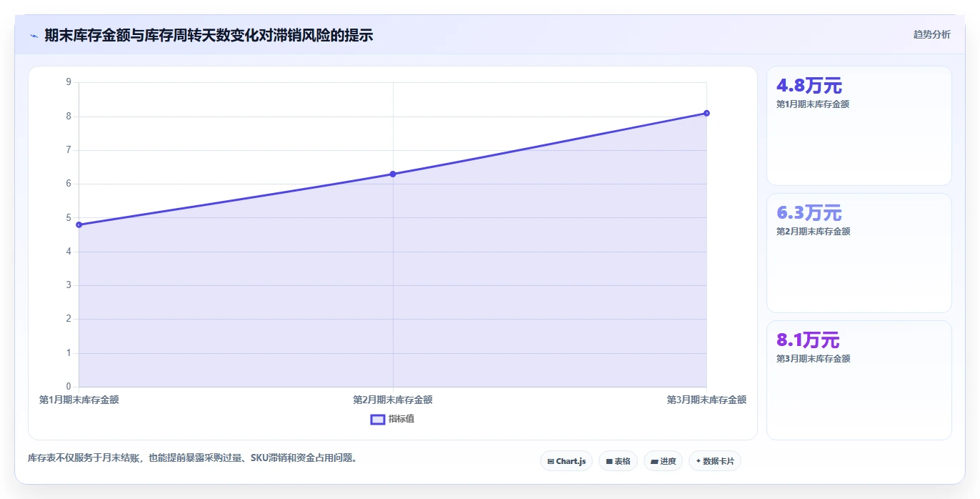Open the 4.8万元 data card
This screenshot has height=499, width=980.
[x=859, y=126]
